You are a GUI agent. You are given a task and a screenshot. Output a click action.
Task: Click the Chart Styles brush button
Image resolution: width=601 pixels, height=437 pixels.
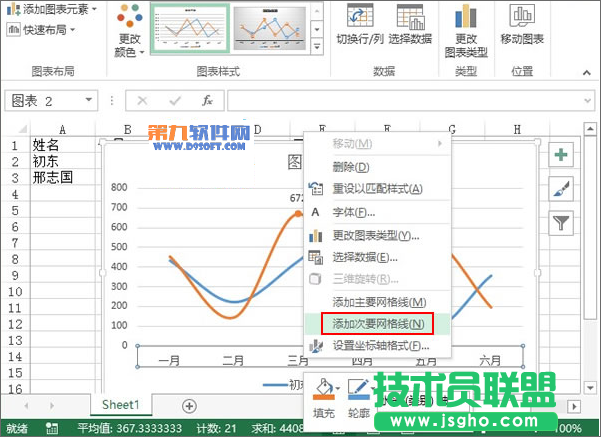[561, 189]
